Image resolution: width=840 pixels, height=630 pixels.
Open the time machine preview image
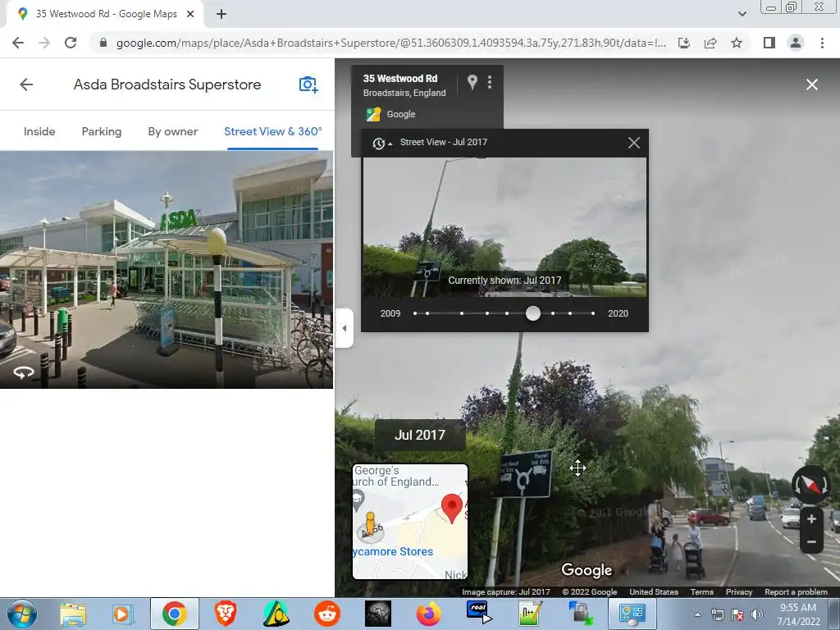click(x=504, y=226)
